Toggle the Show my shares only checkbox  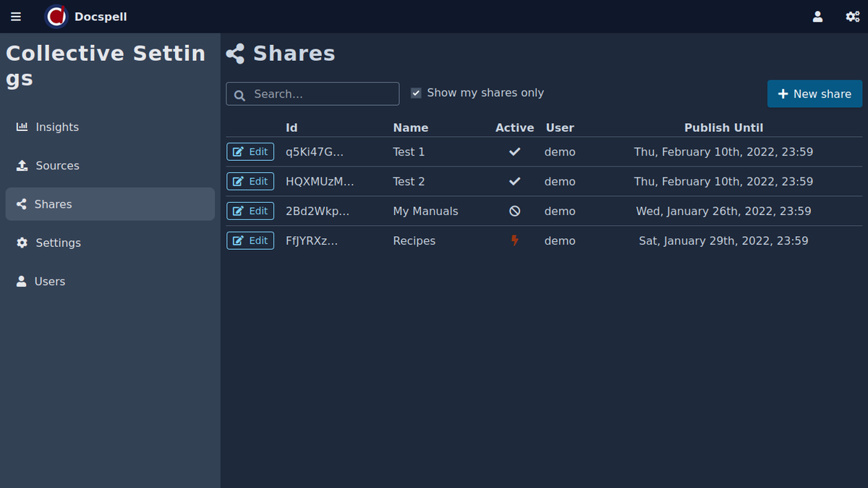416,93
